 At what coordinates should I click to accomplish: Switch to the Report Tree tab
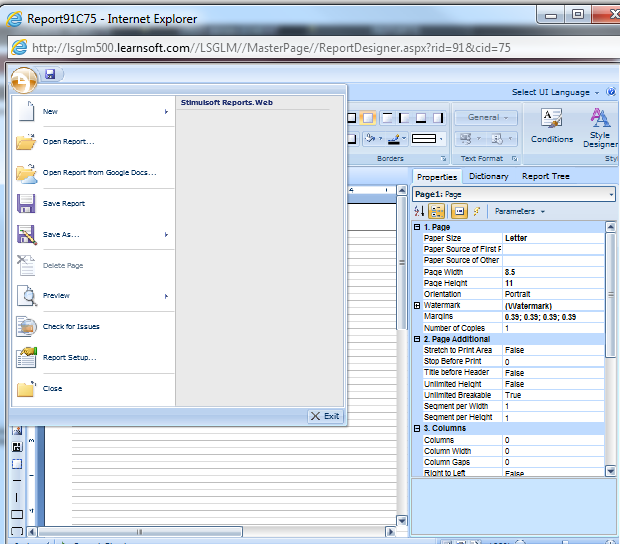coord(546,176)
